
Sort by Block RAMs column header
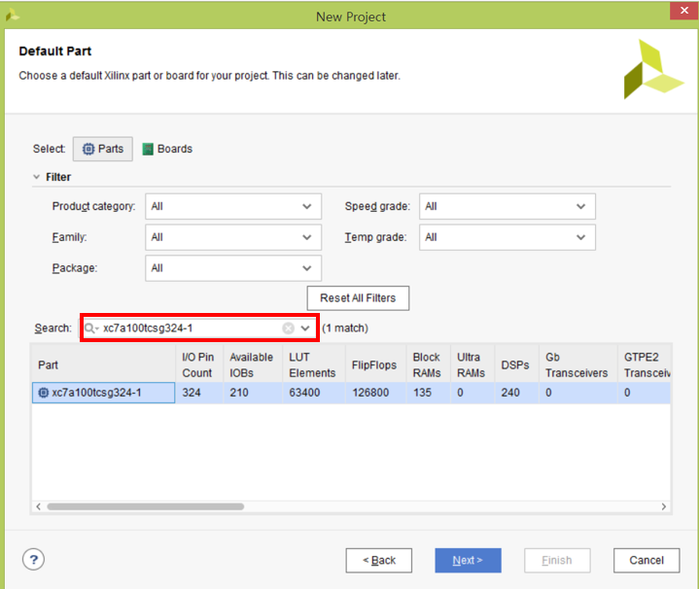point(429,364)
